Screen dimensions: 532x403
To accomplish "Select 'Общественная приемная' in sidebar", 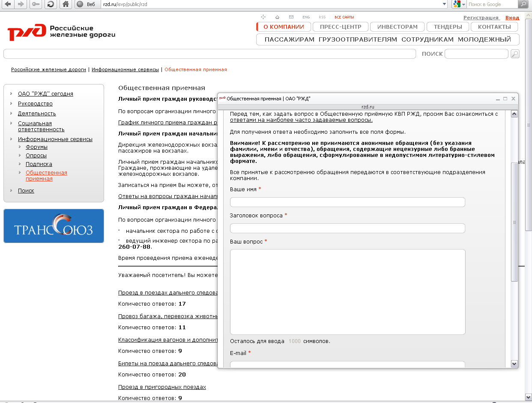I will click(x=46, y=175).
